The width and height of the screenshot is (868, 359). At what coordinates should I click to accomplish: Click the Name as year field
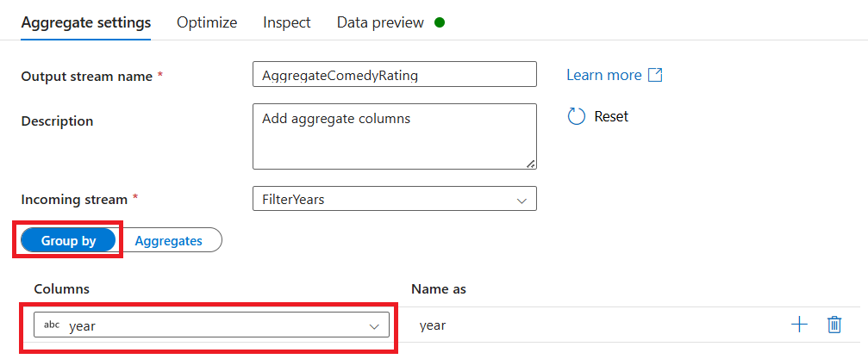tap(595, 325)
